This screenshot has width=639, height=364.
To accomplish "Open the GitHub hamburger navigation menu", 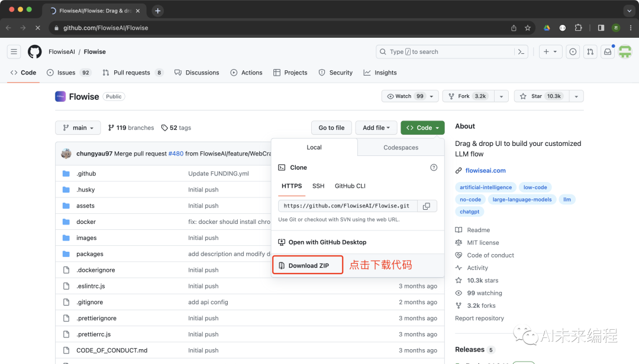I will point(14,52).
